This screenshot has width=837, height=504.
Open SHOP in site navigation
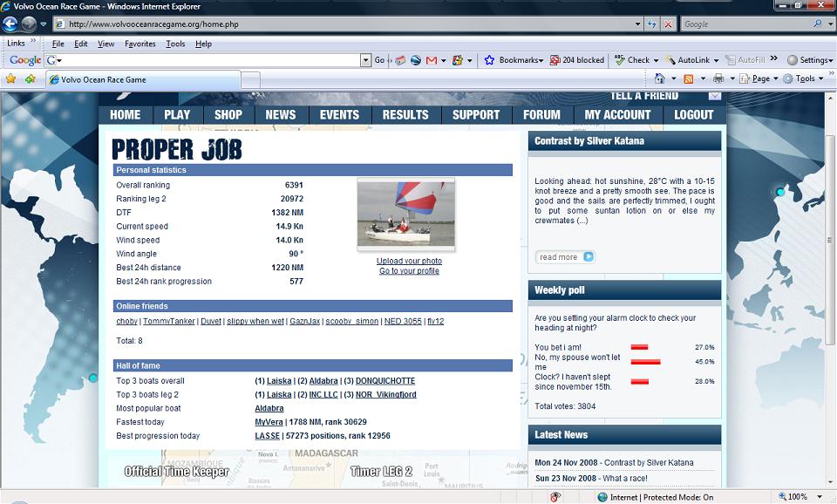228,115
